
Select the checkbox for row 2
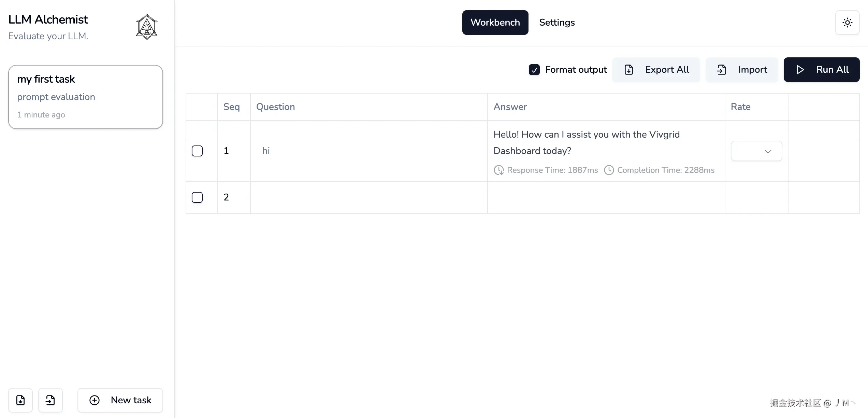(x=197, y=197)
